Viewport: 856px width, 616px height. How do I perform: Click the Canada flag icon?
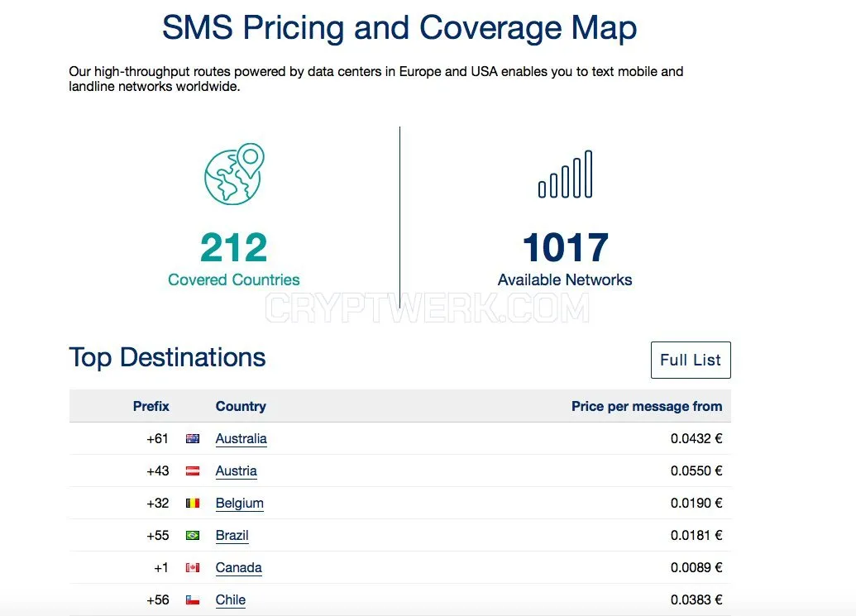pos(193,567)
